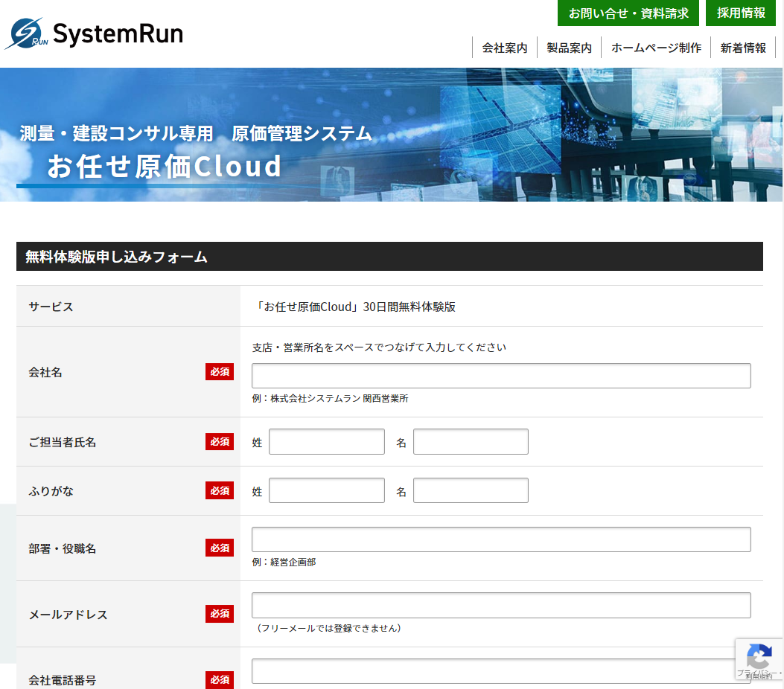Click the 会社電話番号 label
The image size is (784, 689).
click(x=62, y=680)
